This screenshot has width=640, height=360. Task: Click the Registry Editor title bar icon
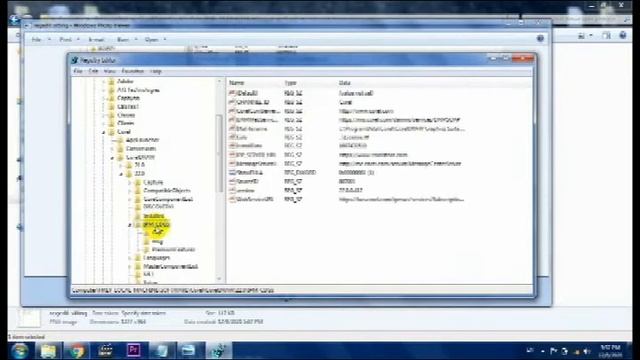75,60
